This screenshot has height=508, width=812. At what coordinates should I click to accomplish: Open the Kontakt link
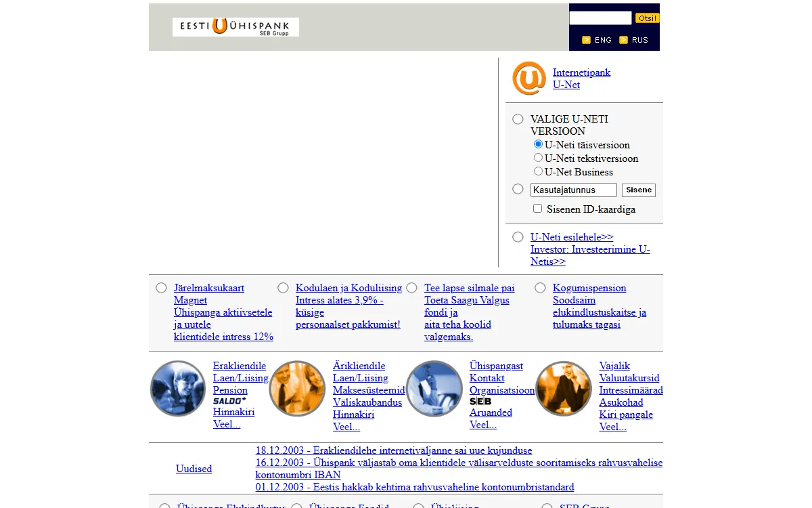(487, 378)
